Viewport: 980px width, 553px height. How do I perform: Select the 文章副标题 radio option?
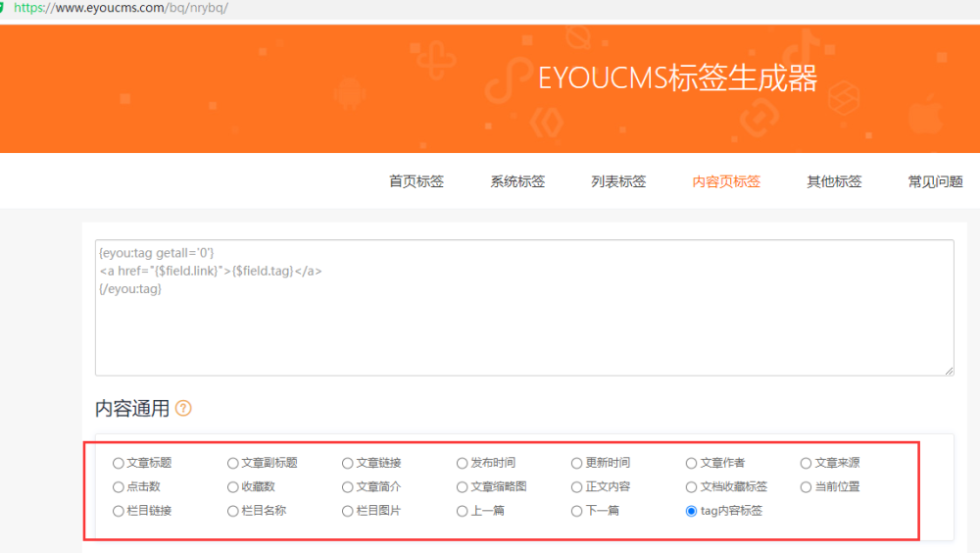[232, 463]
